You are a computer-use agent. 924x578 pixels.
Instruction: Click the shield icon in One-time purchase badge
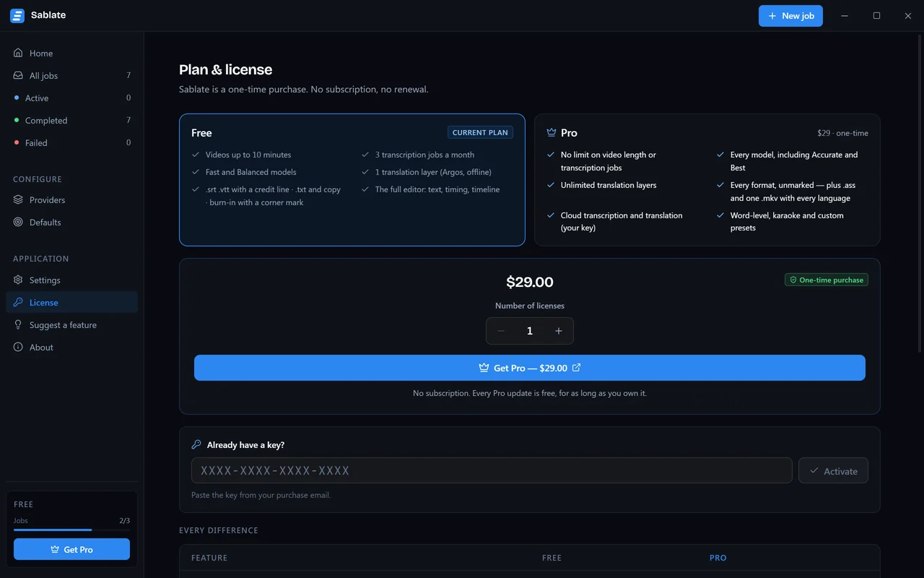pyautogui.click(x=793, y=280)
